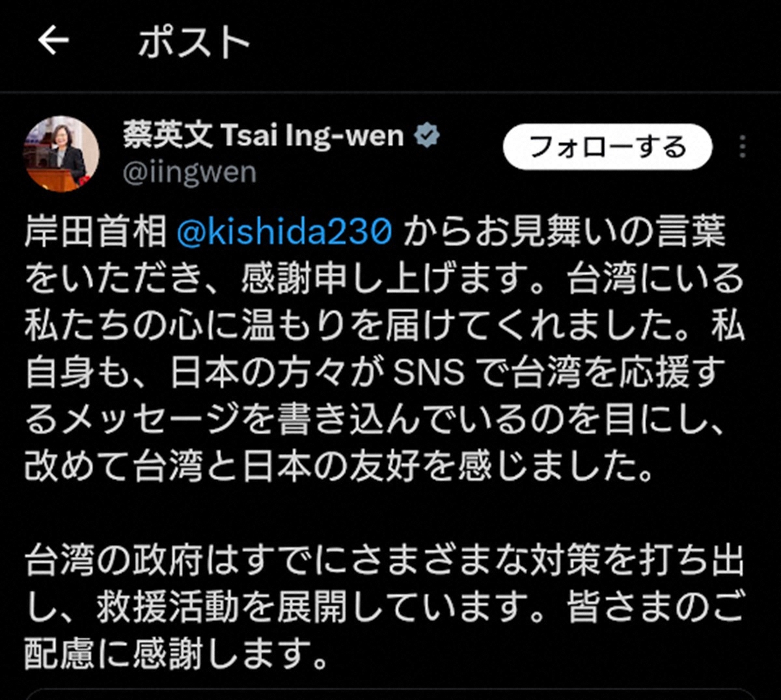Go back using the left arrow icon
The height and width of the screenshot is (700, 781).
pos(53,41)
